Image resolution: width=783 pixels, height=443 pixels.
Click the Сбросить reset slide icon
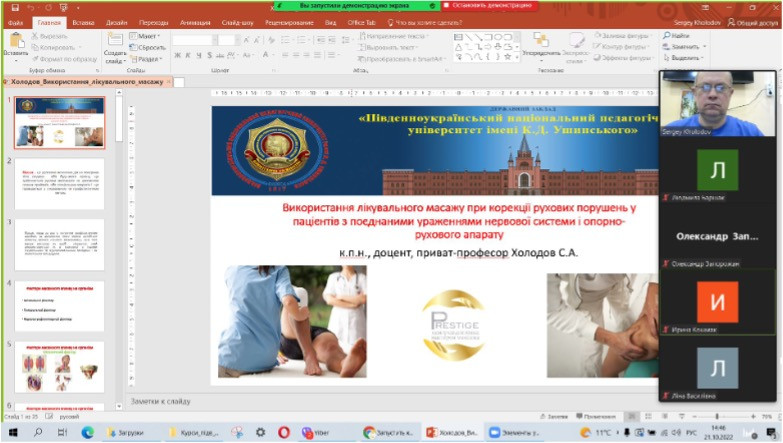point(133,47)
